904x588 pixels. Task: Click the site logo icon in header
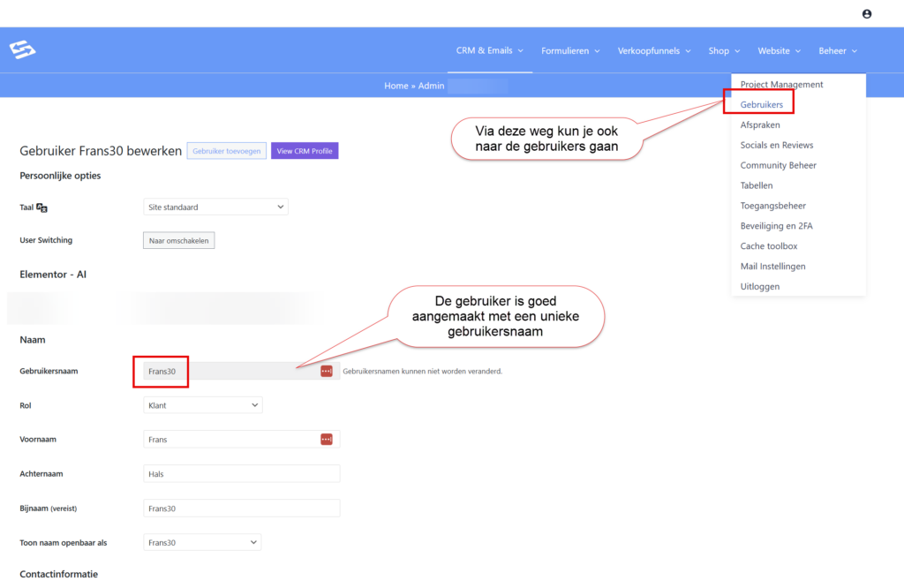click(22, 50)
